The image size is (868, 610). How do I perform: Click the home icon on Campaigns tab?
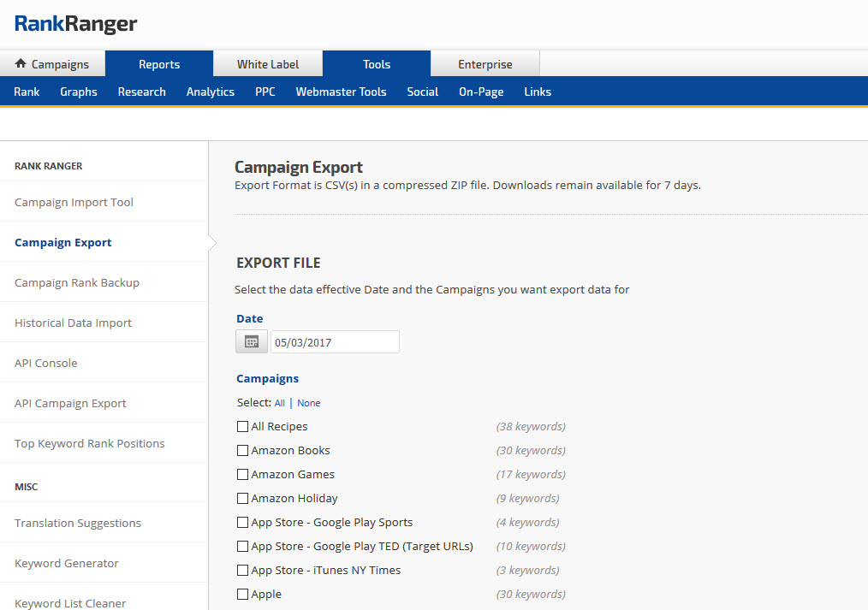pos(21,64)
